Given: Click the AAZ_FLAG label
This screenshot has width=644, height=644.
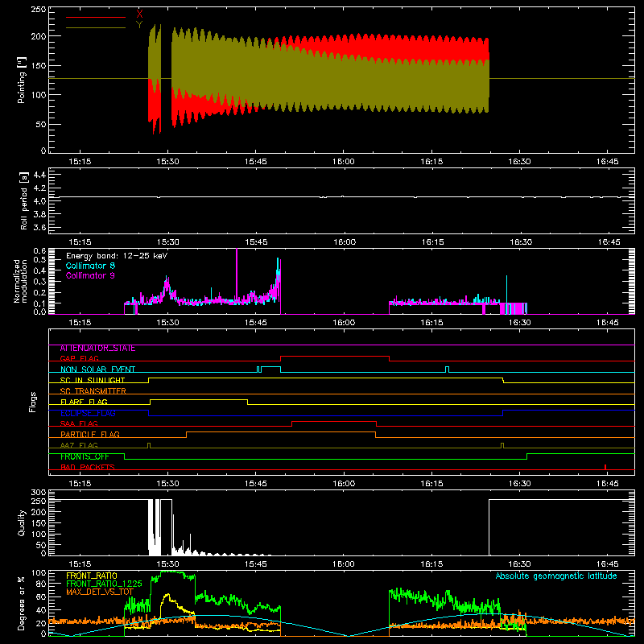Looking at the screenshot, I should (79, 445).
